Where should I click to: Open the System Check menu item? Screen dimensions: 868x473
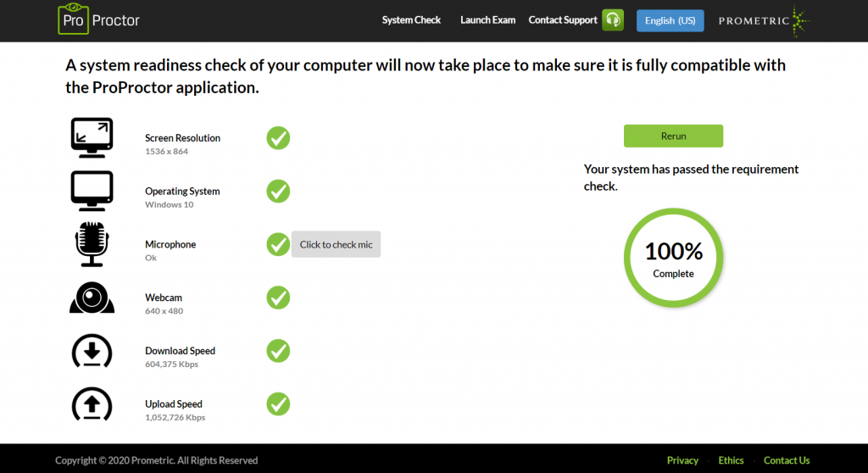[411, 20]
